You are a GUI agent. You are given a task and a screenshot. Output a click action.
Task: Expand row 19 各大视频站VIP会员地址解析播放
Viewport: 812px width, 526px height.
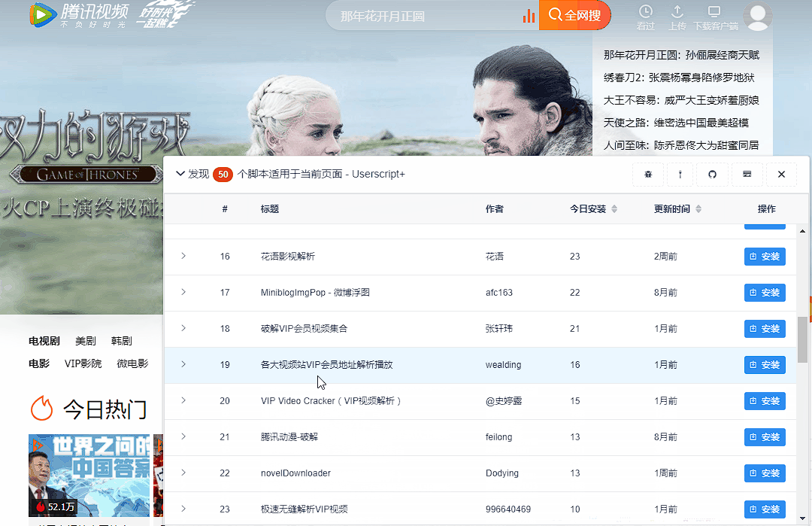pyautogui.click(x=183, y=364)
